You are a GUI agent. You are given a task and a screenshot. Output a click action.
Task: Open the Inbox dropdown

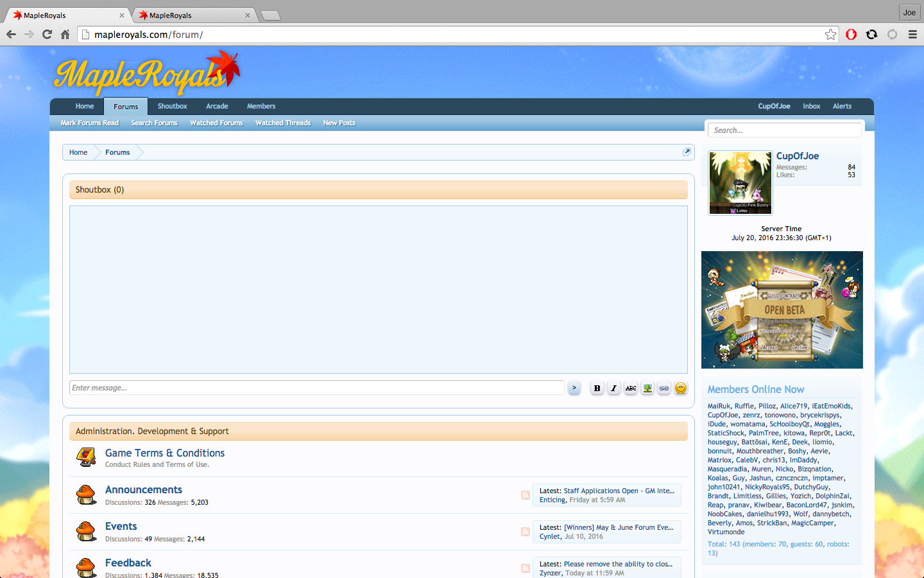pyautogui.click(x=812, y=107)
